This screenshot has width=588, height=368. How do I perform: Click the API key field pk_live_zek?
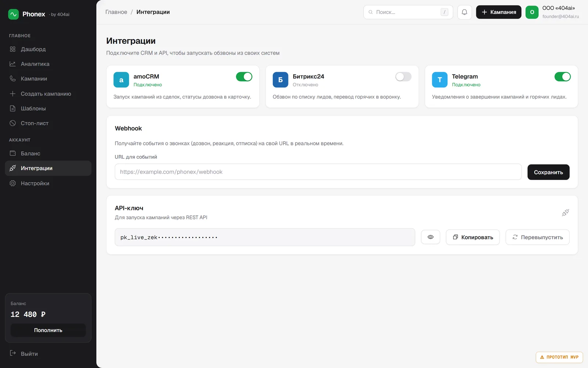click(265, 237)
